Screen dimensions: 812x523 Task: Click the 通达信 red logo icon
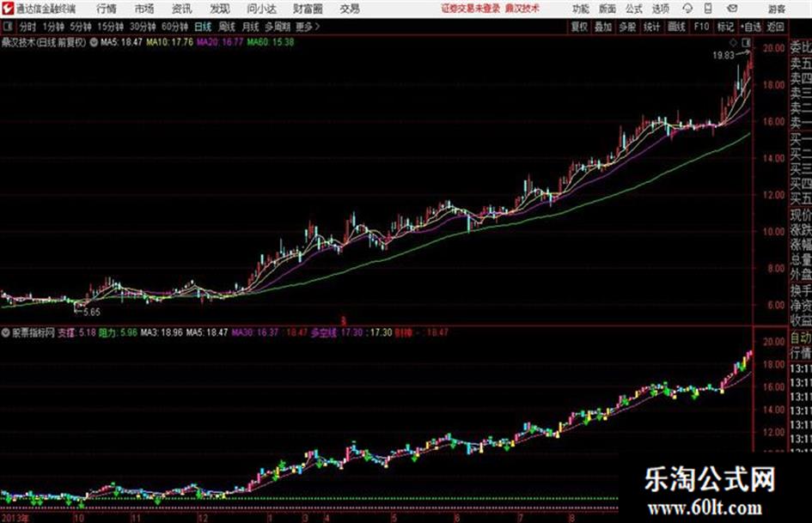(x=8, y=9)
